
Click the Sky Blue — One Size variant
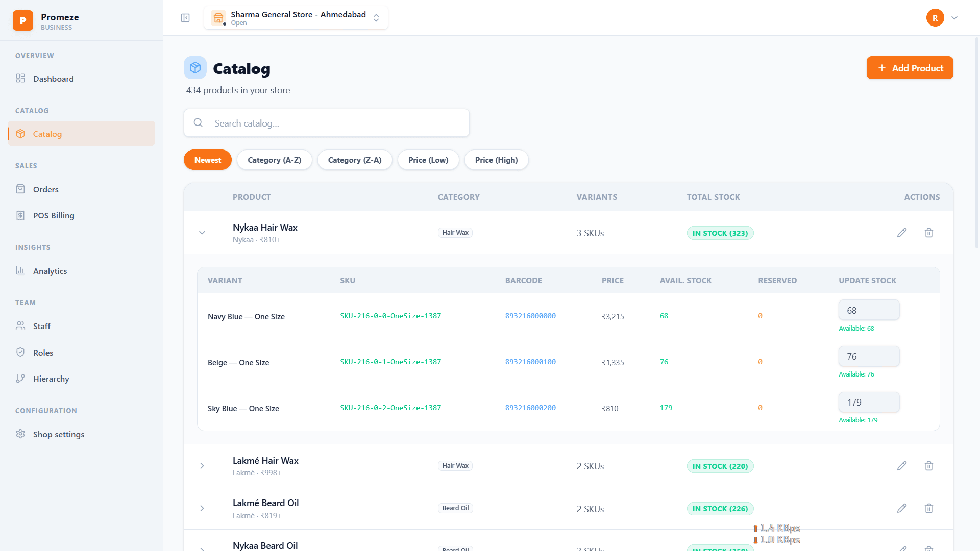pos(243,409)
